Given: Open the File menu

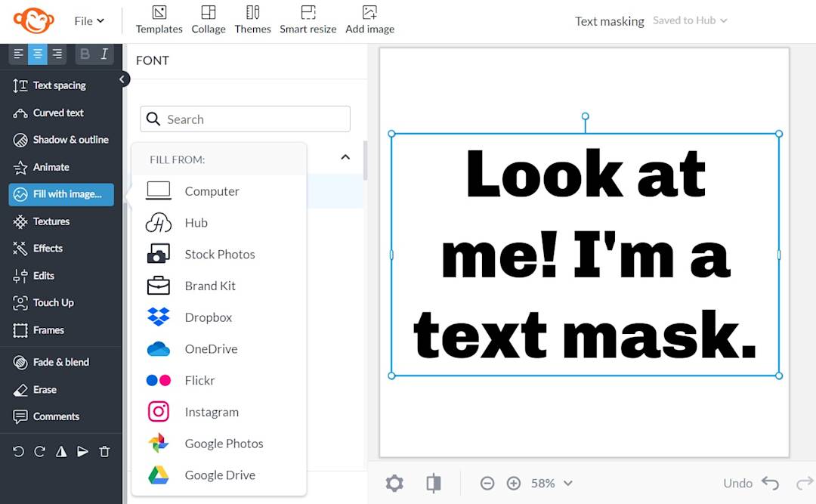Looking at the screenshot, I should click(x=89, y=21).
